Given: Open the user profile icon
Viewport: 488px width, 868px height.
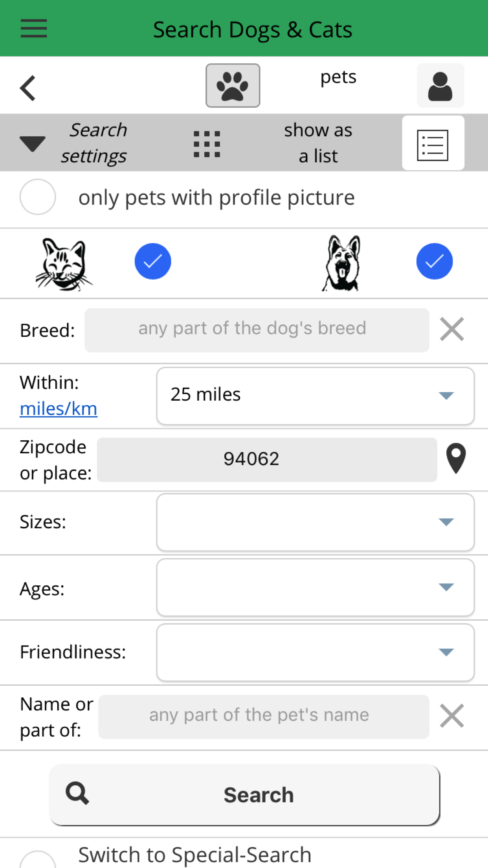Looking at the screenshot, I should (x=440, y=86).
